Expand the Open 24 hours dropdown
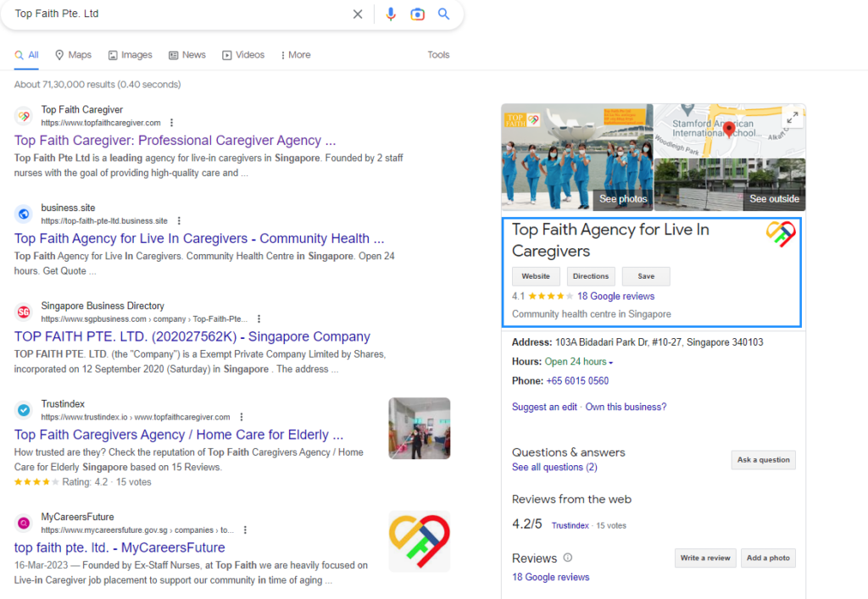The height and width of the screenshot is (599, 868). tap(579, 362)
